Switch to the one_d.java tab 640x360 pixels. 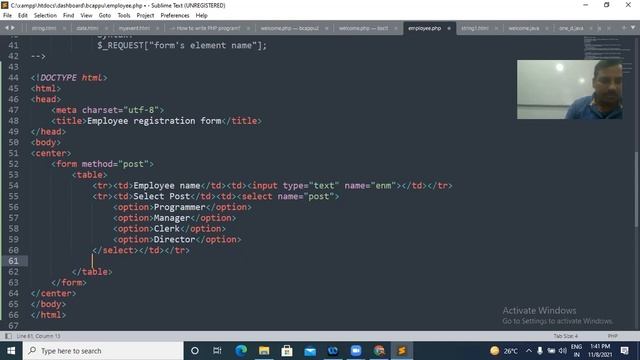coord(571,28)
